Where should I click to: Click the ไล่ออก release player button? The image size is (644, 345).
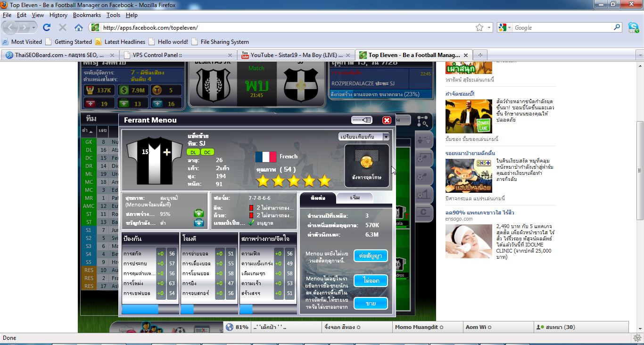371,280
